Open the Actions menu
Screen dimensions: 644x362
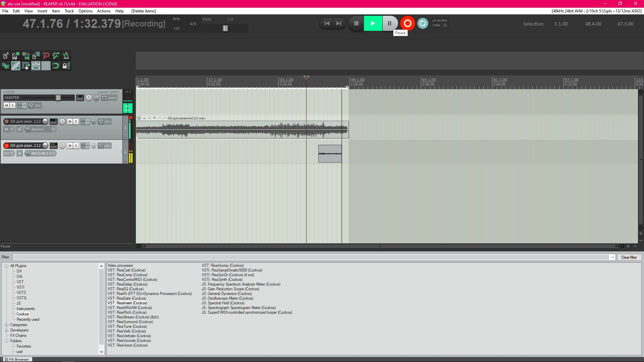(104, 11)
